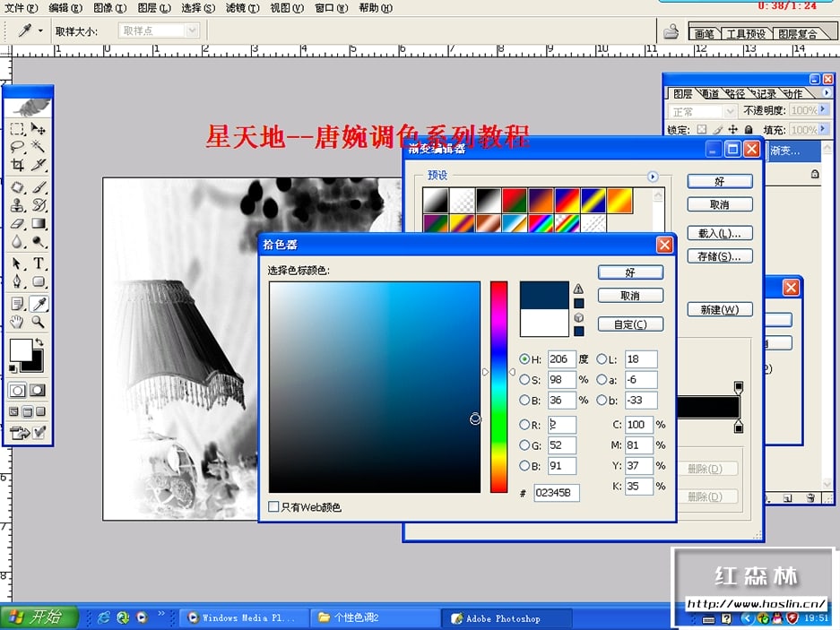Select the Shape tool
The width and height of the screenshot is (840, 630).
tap(38, 281)
